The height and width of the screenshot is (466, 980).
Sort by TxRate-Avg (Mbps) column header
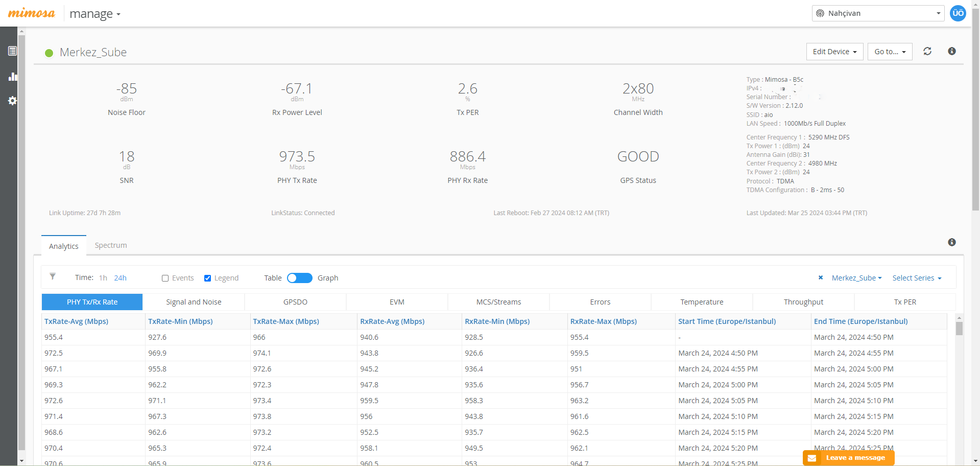click(77, 321)
